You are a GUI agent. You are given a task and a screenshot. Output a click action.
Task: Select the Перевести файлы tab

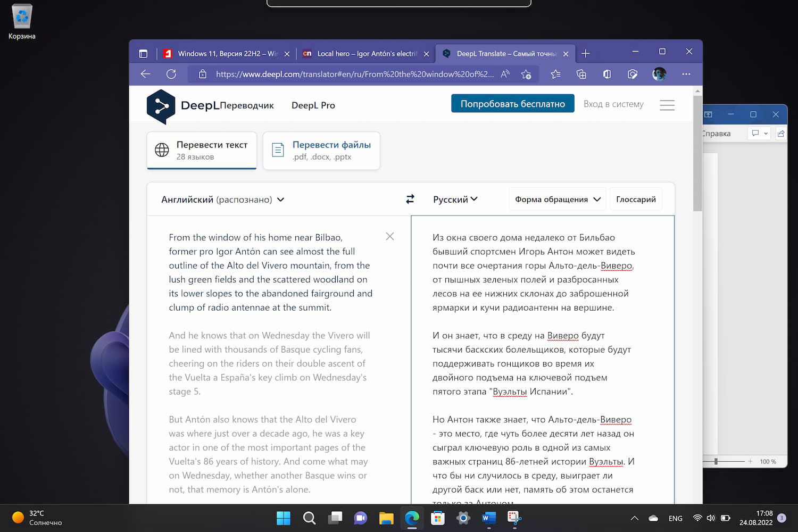coord(321,151)
